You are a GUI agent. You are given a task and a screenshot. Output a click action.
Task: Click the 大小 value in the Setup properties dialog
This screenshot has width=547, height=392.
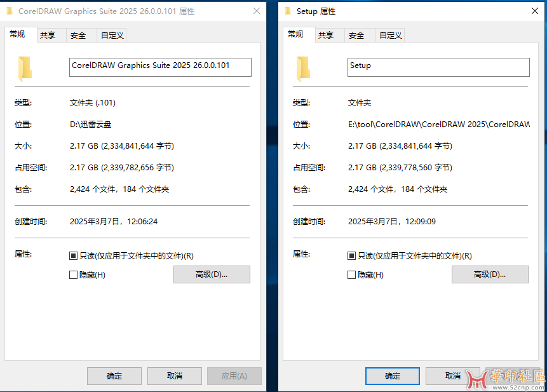coord(400,146)
